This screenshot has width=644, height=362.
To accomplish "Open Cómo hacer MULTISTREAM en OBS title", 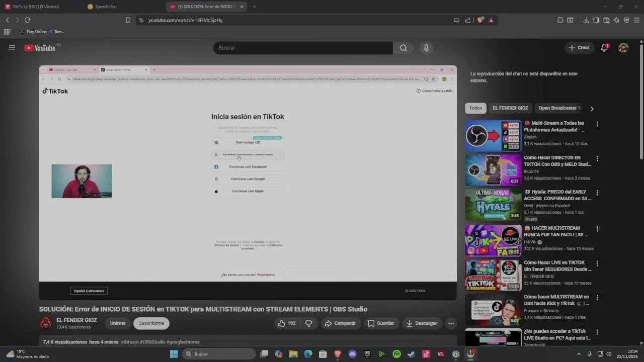I will 556,300.
